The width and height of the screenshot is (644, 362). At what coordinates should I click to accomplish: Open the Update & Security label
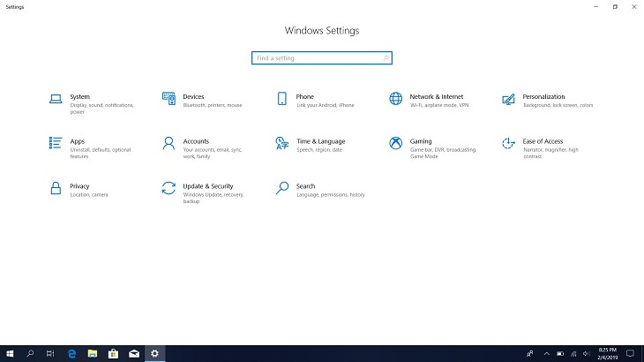(x=208, y=186)
